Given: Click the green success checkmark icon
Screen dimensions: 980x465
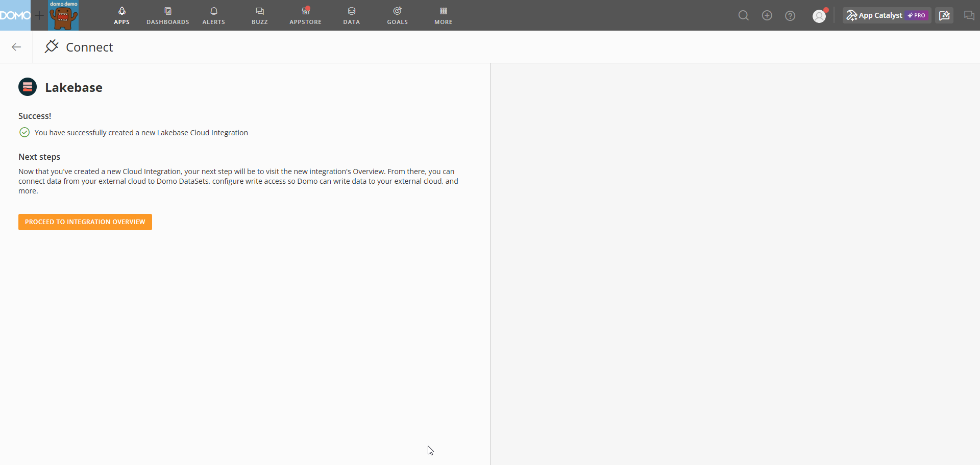Looking at the screenshot, I should tap(24, 133).
